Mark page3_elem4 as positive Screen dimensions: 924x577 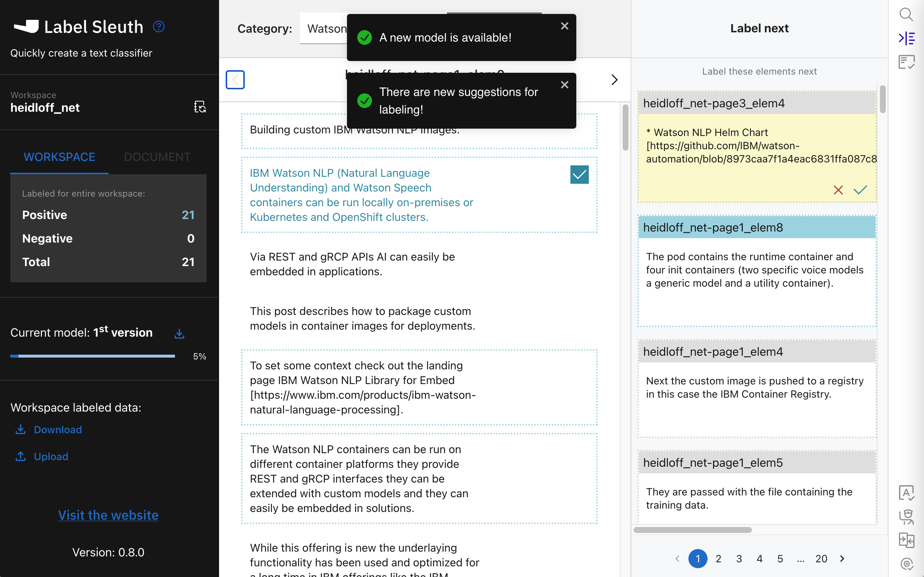(860, 190)
